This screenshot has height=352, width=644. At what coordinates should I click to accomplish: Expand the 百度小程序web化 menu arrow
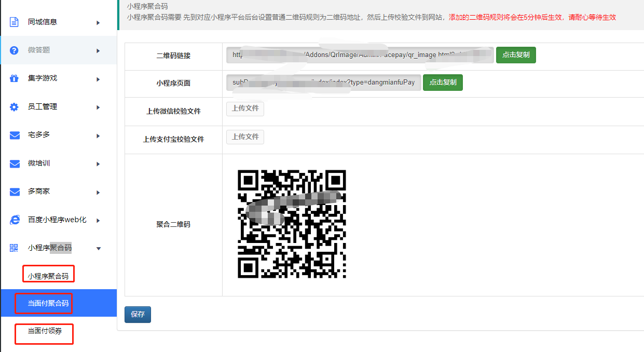[98, 220]
